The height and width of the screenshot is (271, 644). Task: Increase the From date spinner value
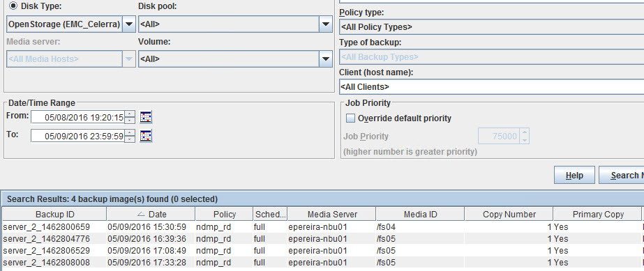click(x=129, y=114)
